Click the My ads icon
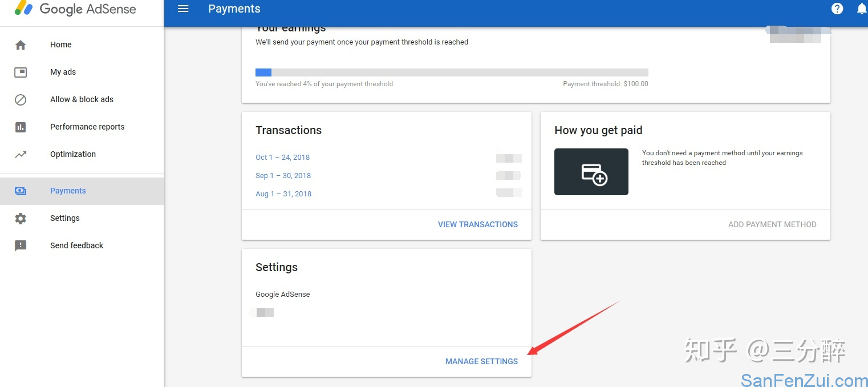 (x=21, y=72)
